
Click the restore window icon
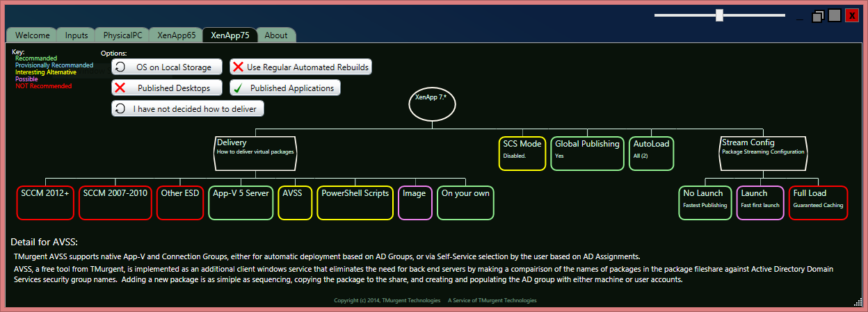pyautogui.click(x=818, y=16)
